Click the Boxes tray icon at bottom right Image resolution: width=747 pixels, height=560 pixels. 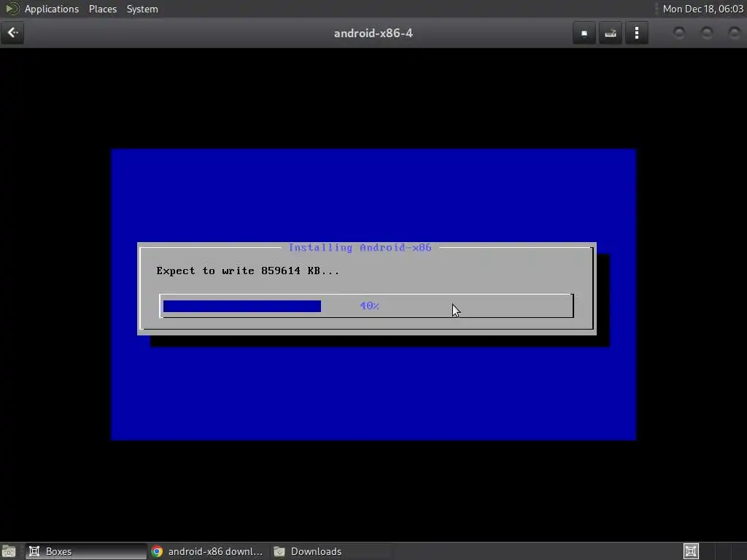pyautogui.click(x=691, y=551)
